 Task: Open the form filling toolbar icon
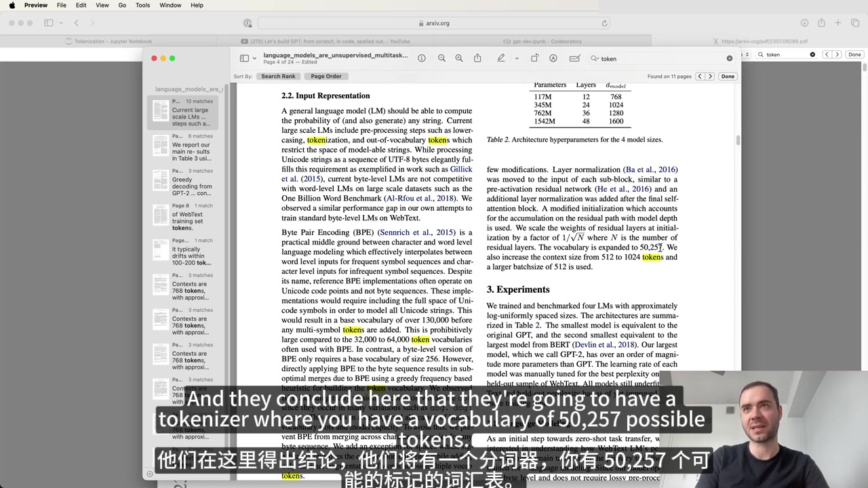coord(574,58)
